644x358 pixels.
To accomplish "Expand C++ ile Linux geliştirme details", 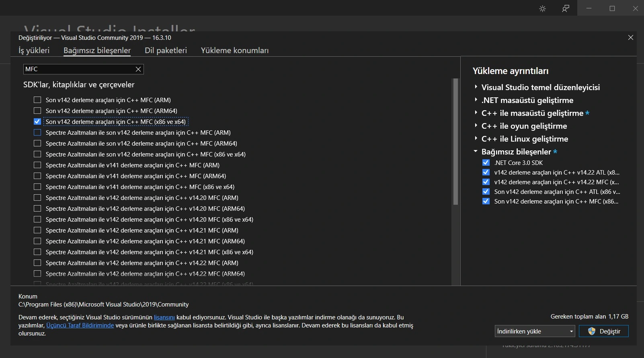I will click(476, 138).
